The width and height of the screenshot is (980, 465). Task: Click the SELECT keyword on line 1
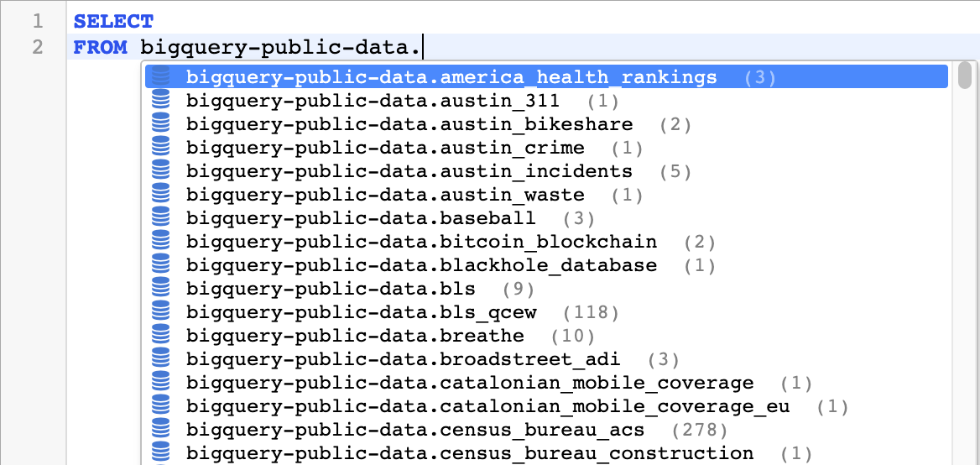[113, 21]
